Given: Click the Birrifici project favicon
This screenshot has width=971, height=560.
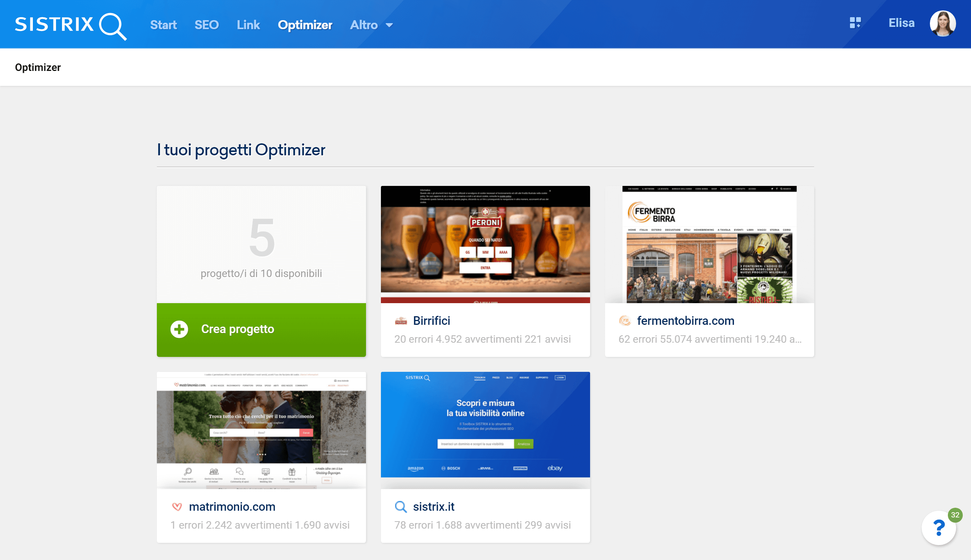Looking at the screenshot, I should pyautogui.click(x=400, y=321).
